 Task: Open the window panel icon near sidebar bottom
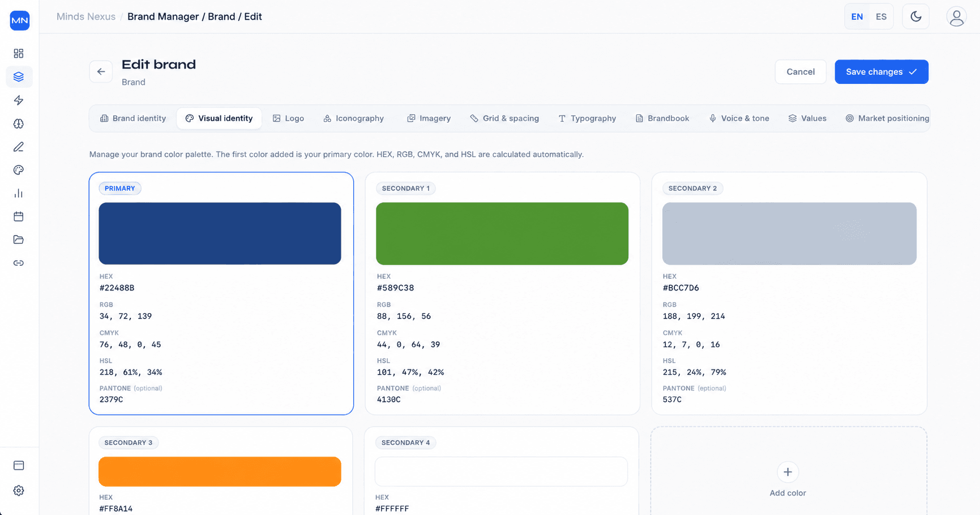click(x=19, y=465)
